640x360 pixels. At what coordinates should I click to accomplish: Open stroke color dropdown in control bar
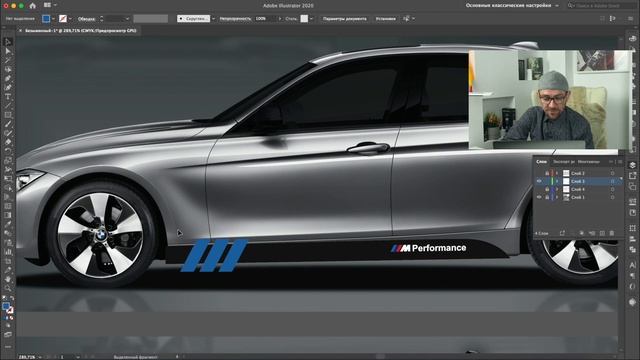[70, 19]
